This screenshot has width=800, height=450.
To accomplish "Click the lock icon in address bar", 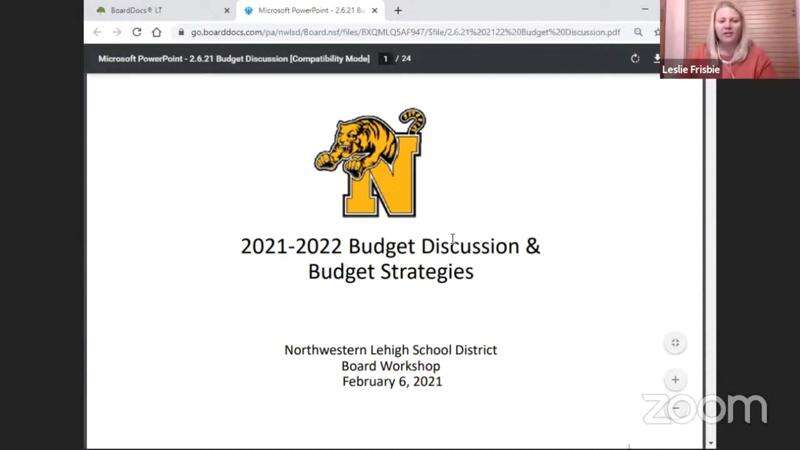I will coord(181,32).
